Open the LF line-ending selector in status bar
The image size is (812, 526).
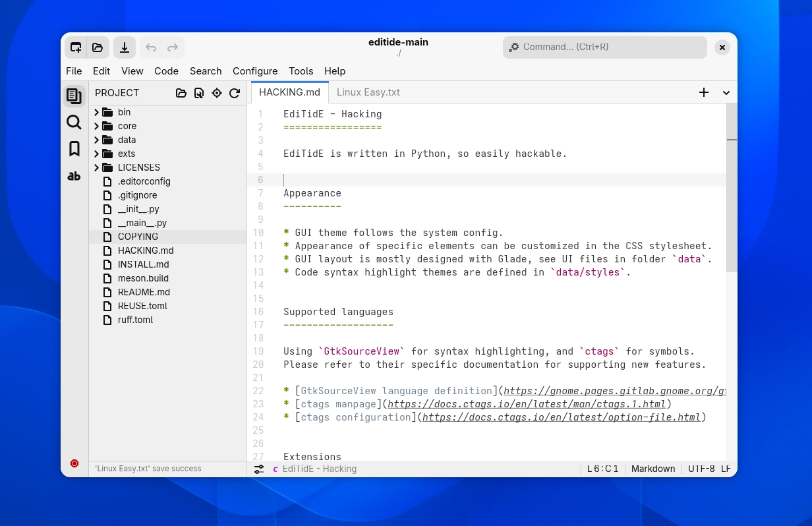coord(726,469)
